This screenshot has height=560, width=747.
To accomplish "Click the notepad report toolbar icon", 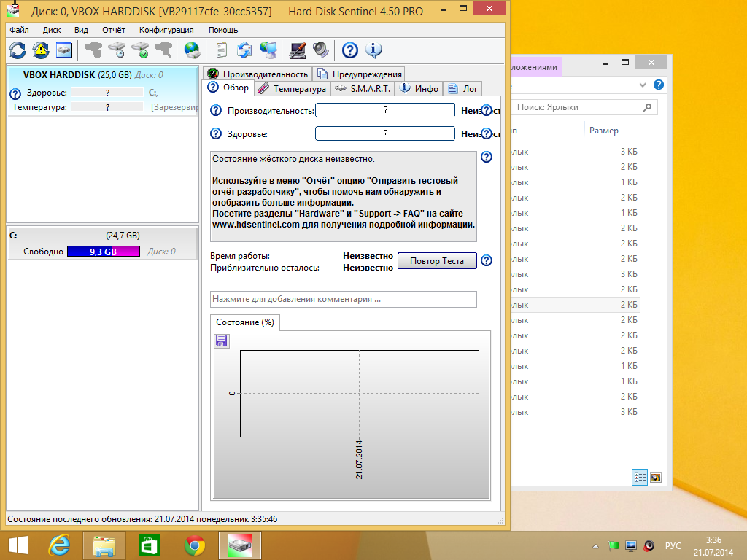I will pyautogui.click(x=222, y=50).
